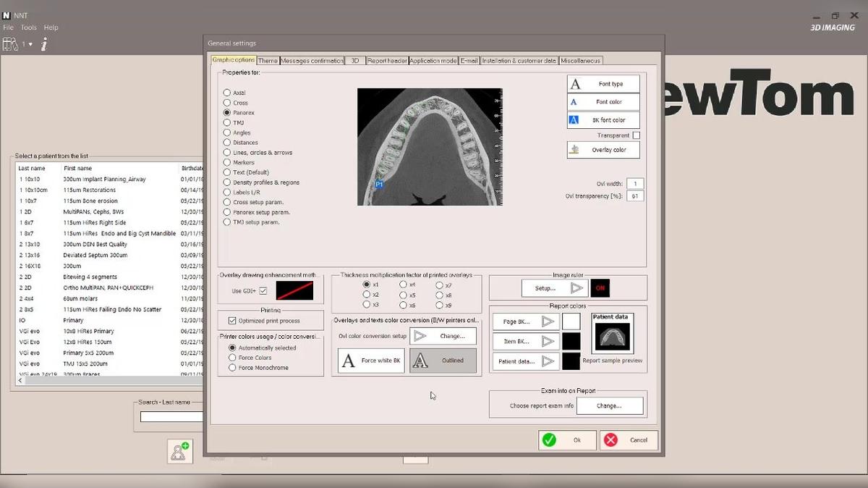Viewport: 868px width, 488px height.
Task: Click the blue Font color 'A' icon
Action: click(x=574, y=102)
